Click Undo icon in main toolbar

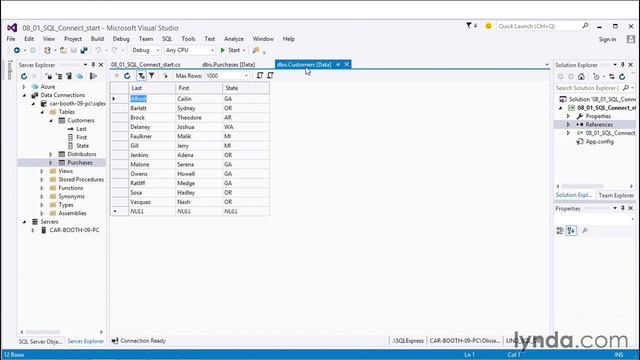[98, 50]
